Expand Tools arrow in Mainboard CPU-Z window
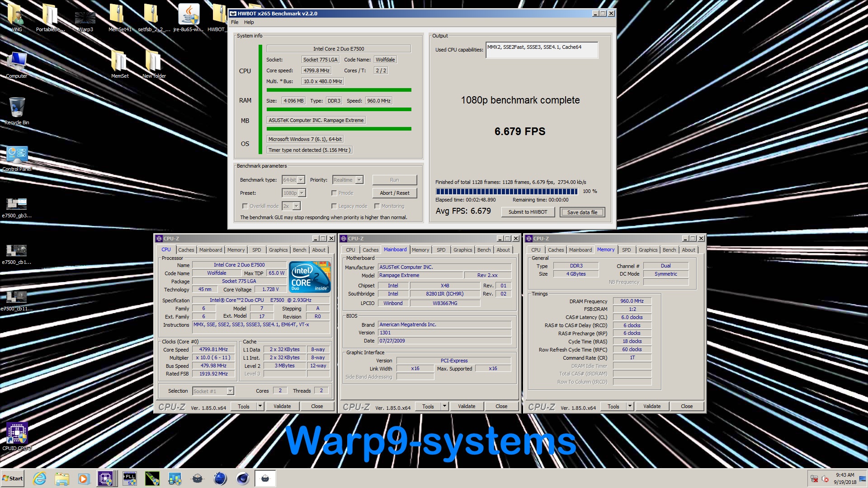Image resolution: width=868 pixels, height=488 pixels. pos(444,406)
